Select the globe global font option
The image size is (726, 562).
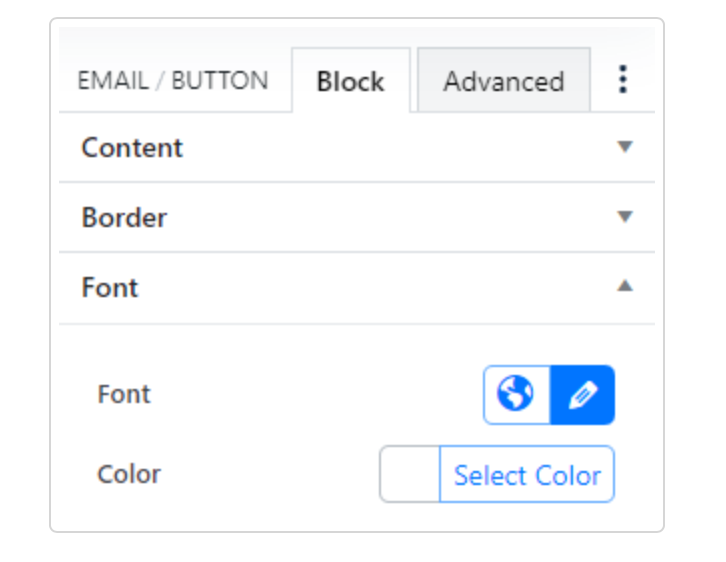click(516, 394)
